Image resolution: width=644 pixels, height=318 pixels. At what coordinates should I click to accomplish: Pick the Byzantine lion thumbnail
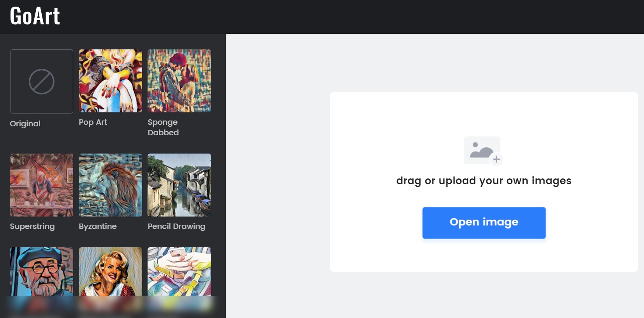[111, 185]
